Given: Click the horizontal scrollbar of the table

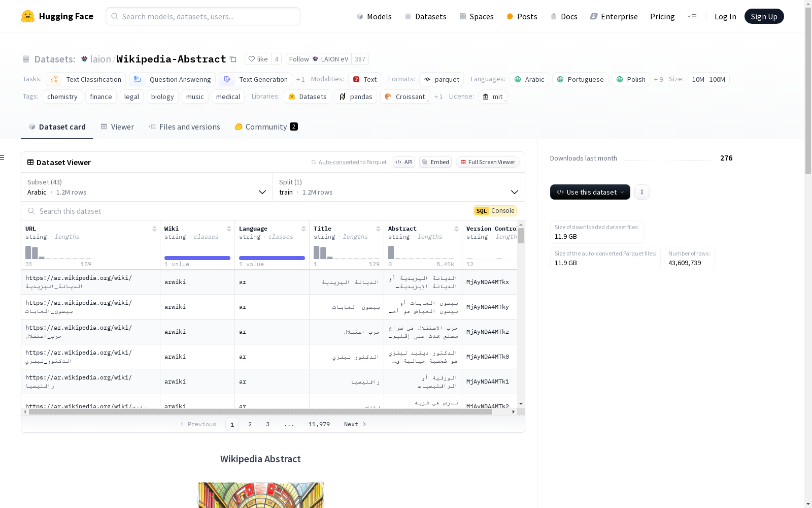Looking at the screenshot, I should click(x=260, y=412).
